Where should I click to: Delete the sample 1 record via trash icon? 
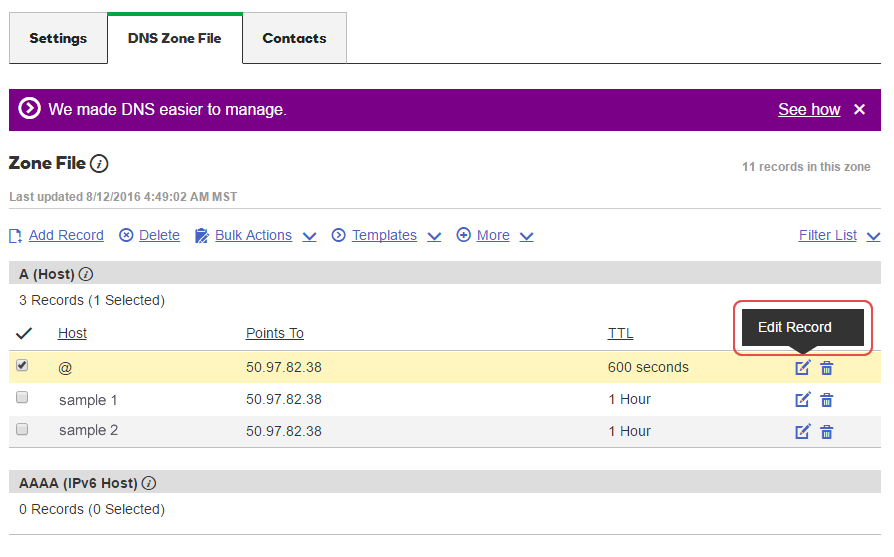click(826, 400)
